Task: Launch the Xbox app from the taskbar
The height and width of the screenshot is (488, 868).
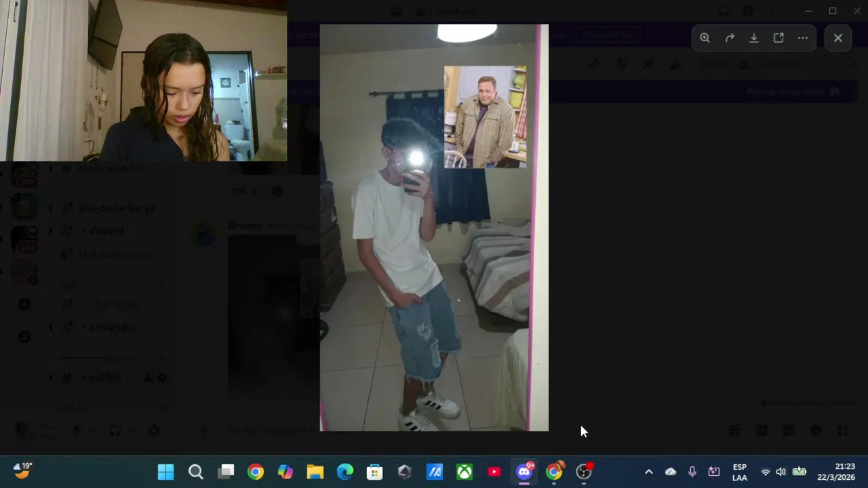Action: (x=465, y=472)
